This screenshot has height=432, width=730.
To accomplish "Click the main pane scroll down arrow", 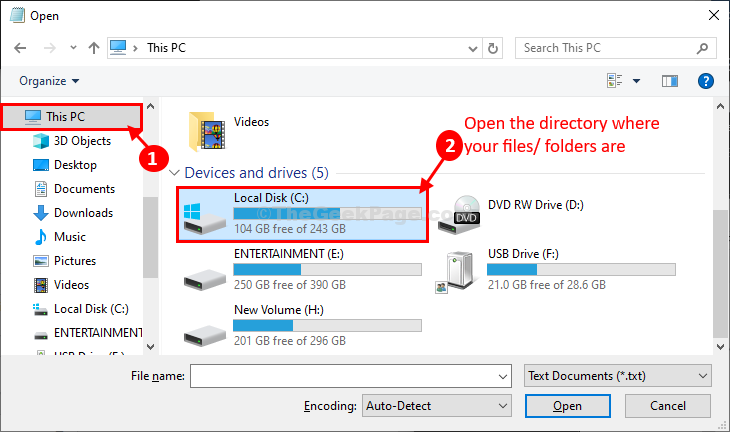I will (x=720, y=347).
